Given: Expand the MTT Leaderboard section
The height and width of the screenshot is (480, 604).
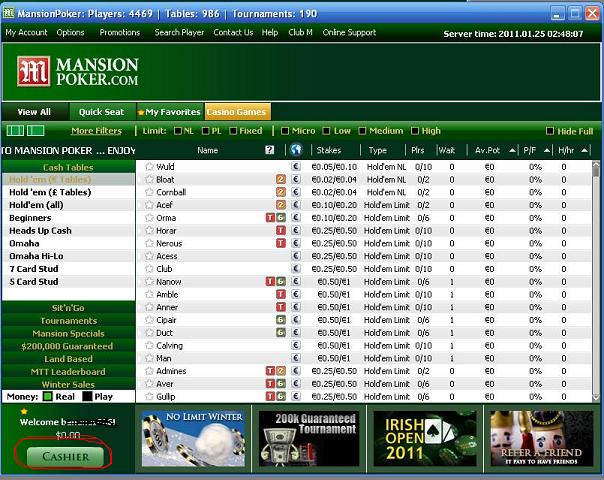Looking at the screenshot, I should pyautogui.click(x=68, y=371).
